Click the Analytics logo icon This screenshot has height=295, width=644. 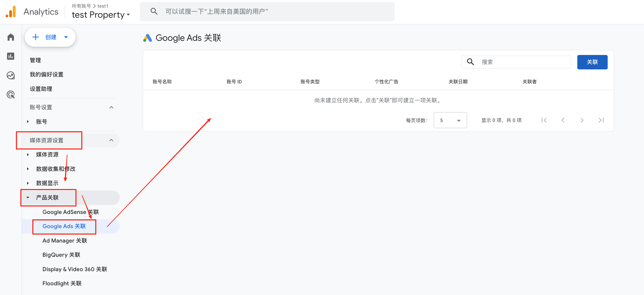(10, 11)
